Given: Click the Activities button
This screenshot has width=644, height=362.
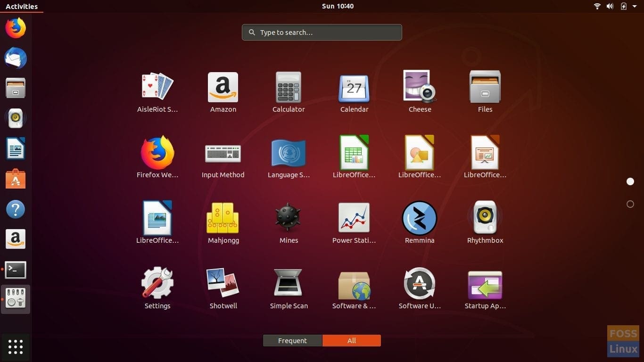Looking at the screenshot, I should click(22, 6).
